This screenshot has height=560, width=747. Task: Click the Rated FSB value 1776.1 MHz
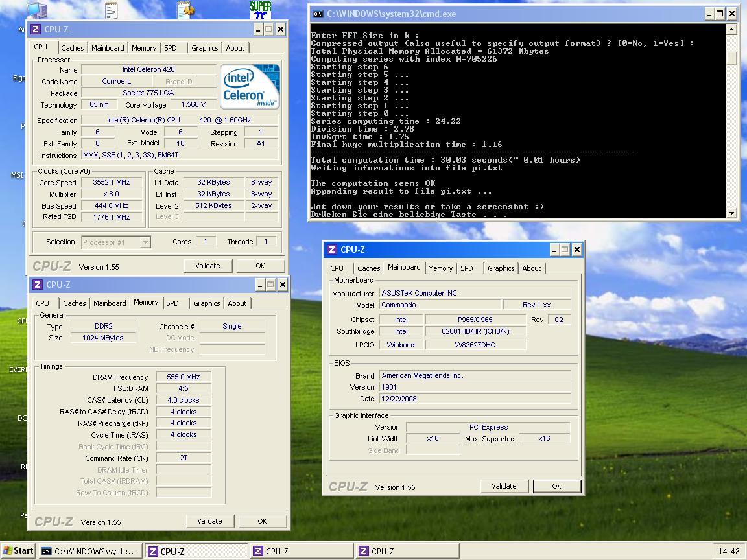tap(112, 217)
